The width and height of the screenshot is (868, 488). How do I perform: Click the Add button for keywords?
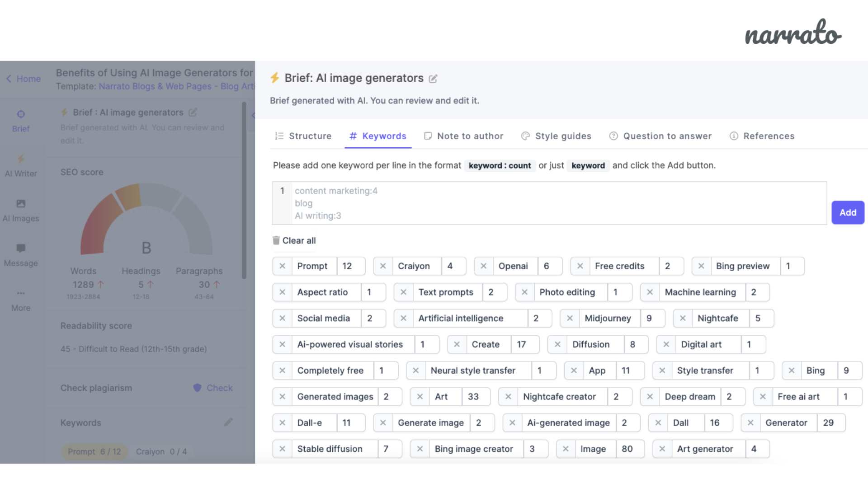click(848, 212)
